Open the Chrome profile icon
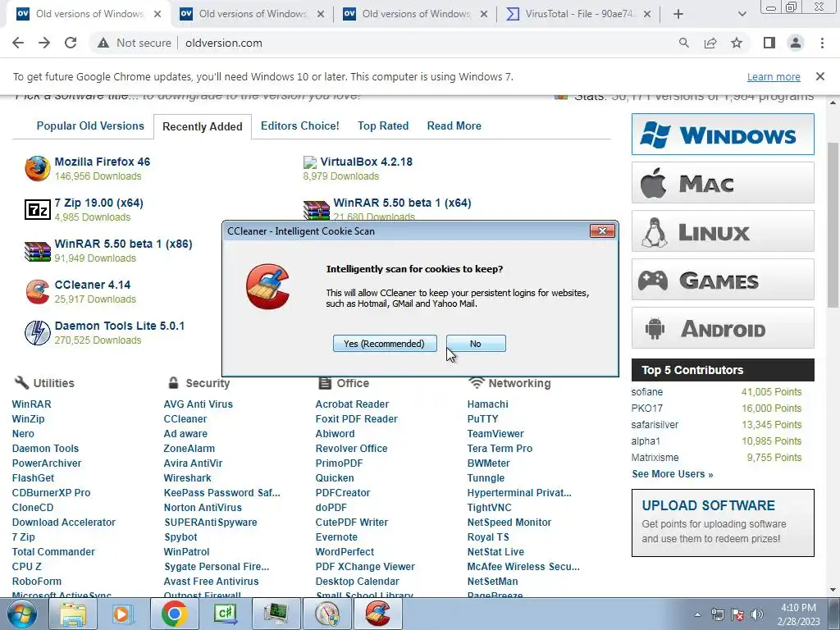 click(x=796, y=43)
